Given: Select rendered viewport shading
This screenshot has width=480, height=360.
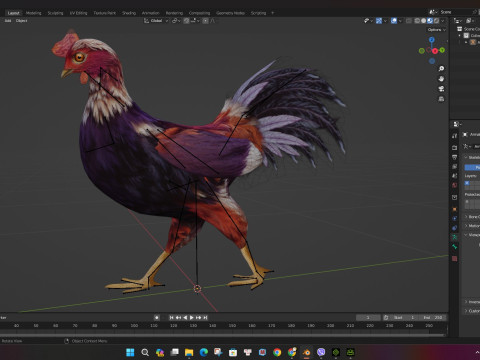Looking at the screenshot, I should (x=436, y=21).
